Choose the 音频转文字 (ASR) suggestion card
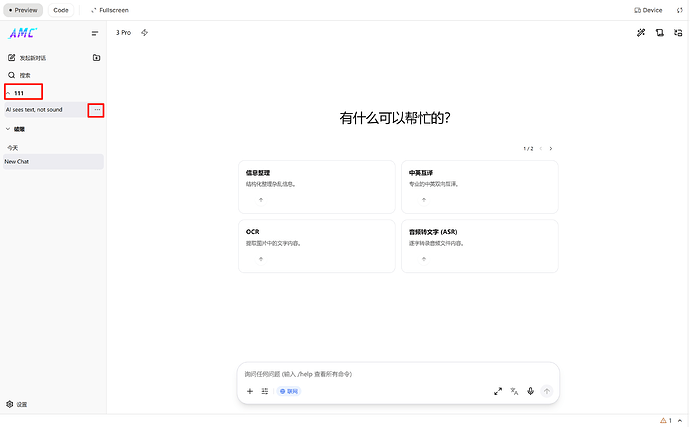The image size is (690, 427). point(480,246)
